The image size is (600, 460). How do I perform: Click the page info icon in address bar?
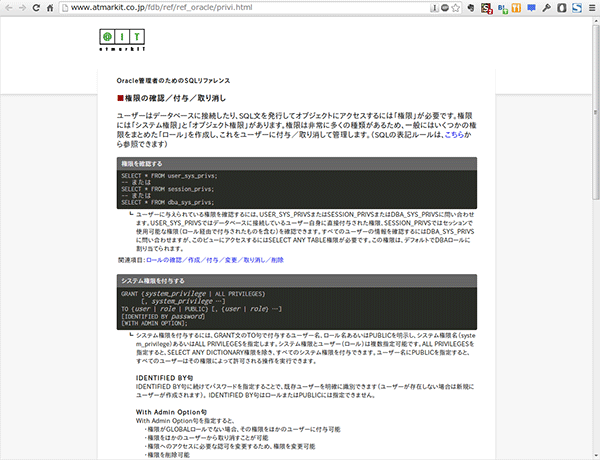pos(65,8)
